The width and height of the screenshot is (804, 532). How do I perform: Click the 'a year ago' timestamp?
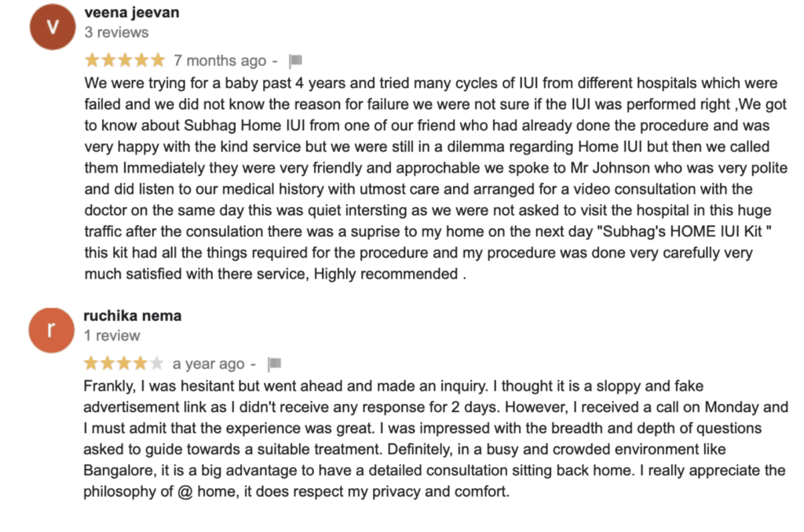click(x=208, y=364)
